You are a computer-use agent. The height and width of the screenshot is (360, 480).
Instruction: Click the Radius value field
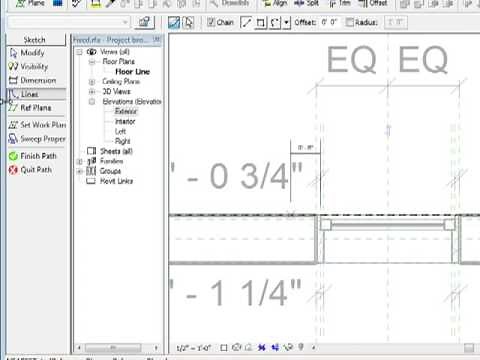point(396,22)
